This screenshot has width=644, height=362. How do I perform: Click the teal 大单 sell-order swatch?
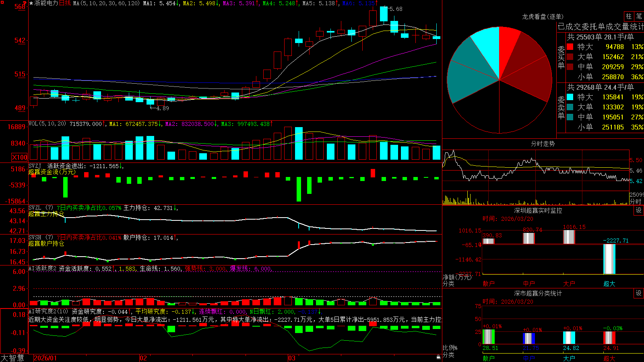(570, 107)
